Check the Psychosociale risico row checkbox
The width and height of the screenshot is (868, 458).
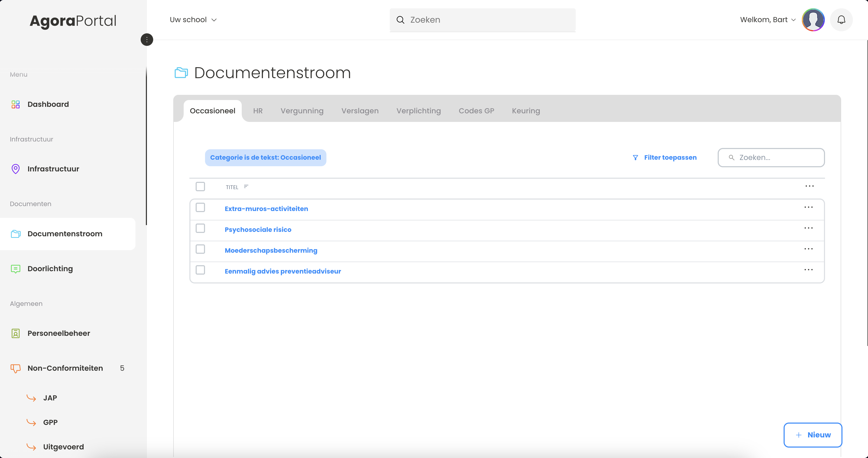[200, 228]
